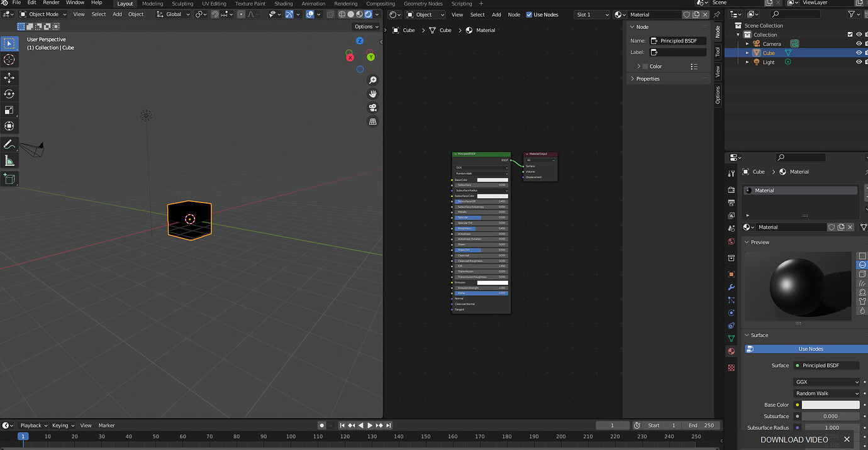Screen dimensions: 868x450
Task: Open the GGX distribution dropdown in properties
Action: point(826,382)
